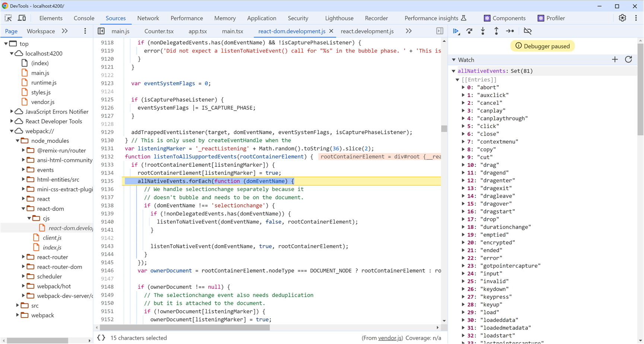Set breakpoint on line number 9140
644x344 pixels.
point(107,222)
